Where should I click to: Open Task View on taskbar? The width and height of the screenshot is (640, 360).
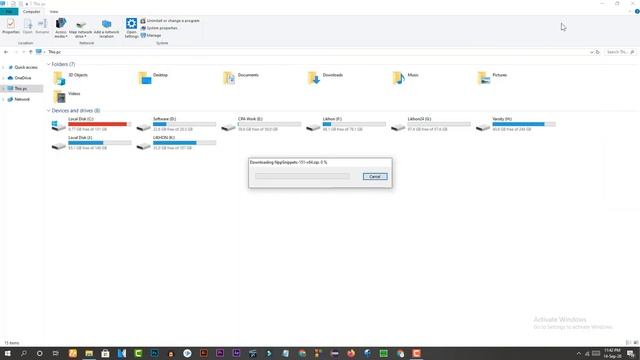56,353
